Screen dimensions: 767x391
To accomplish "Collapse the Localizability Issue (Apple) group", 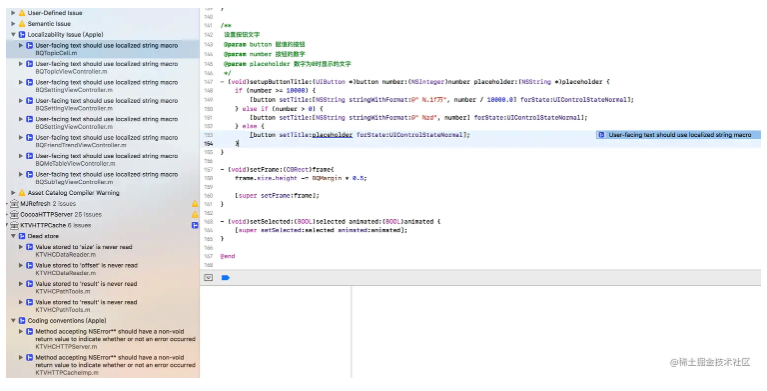I will click(13, 34).
